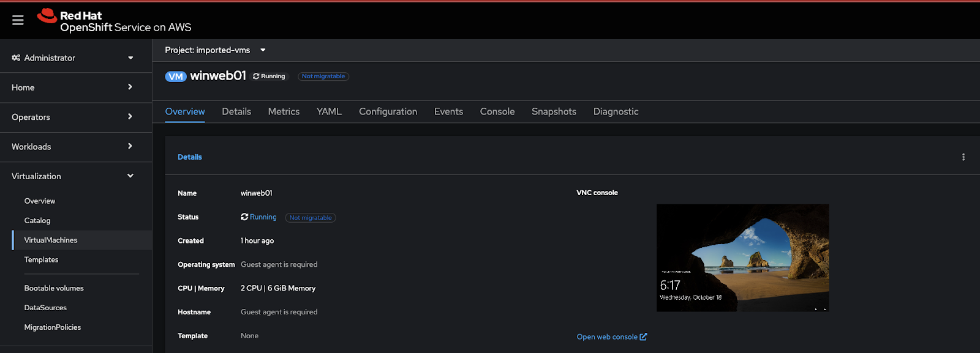Go to the Configuration tab

[388, 111]
